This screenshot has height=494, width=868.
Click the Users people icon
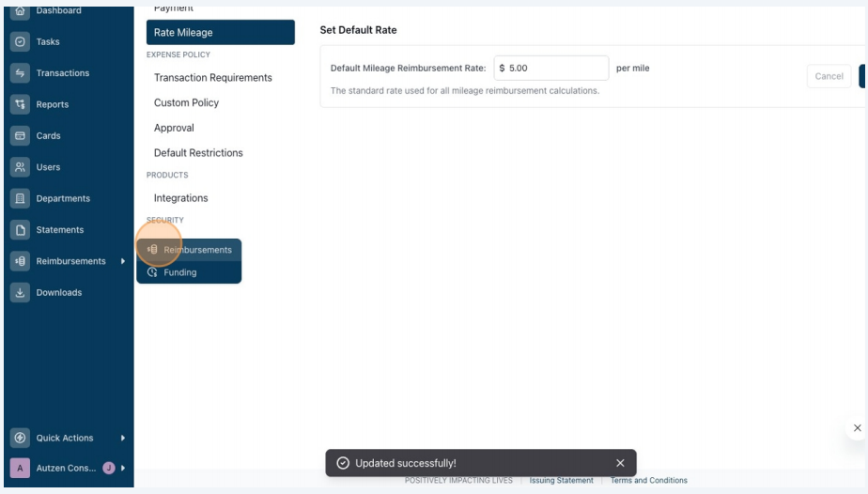(x=20, y=167)
